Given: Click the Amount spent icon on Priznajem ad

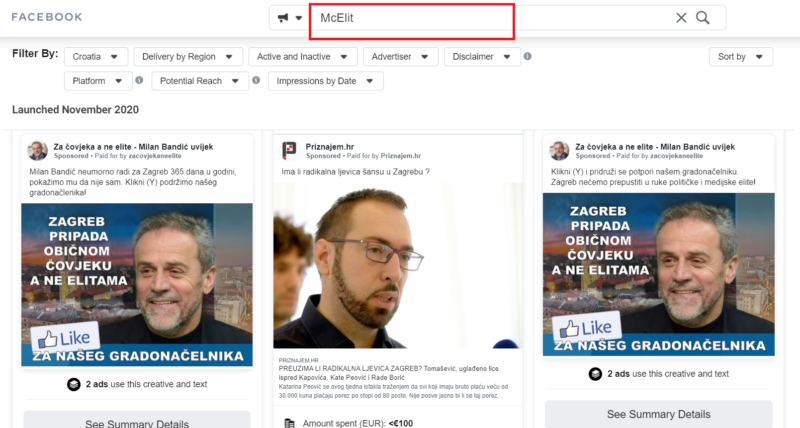Looking at the screenshot, I should [x=289, y=423].
